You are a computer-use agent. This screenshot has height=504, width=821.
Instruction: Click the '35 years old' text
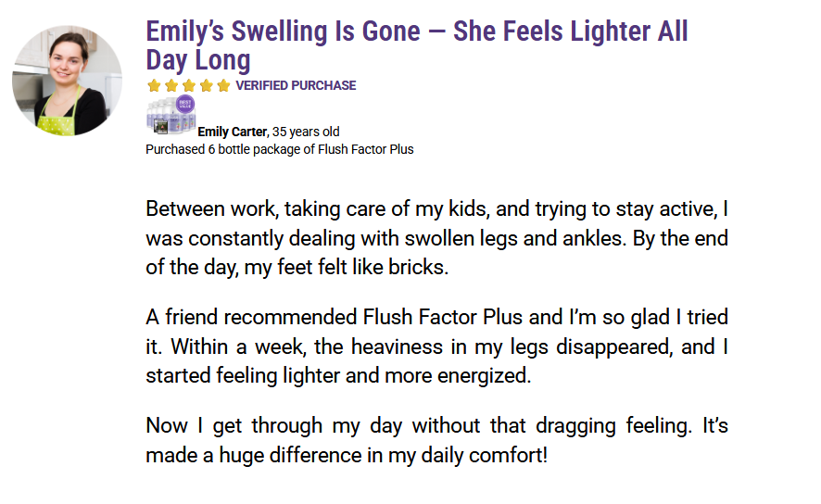coord(306,132)
